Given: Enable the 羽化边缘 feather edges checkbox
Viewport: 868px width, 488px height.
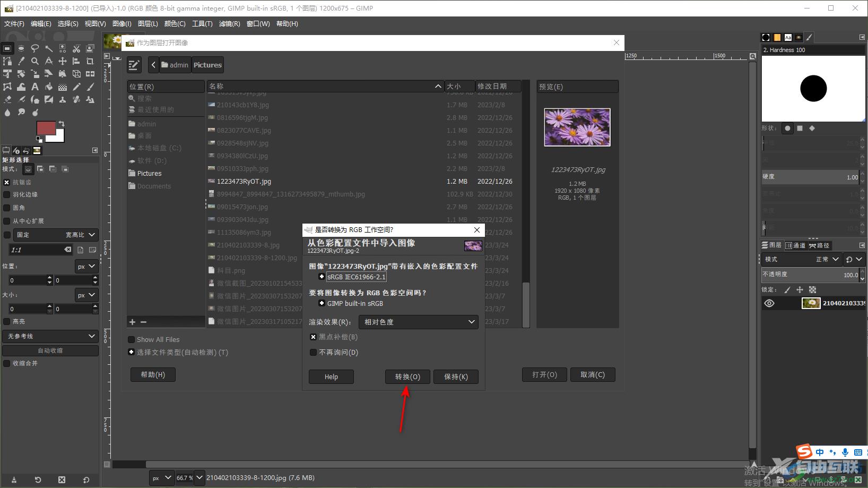Looking at the screenshot, I should [7, 195].
